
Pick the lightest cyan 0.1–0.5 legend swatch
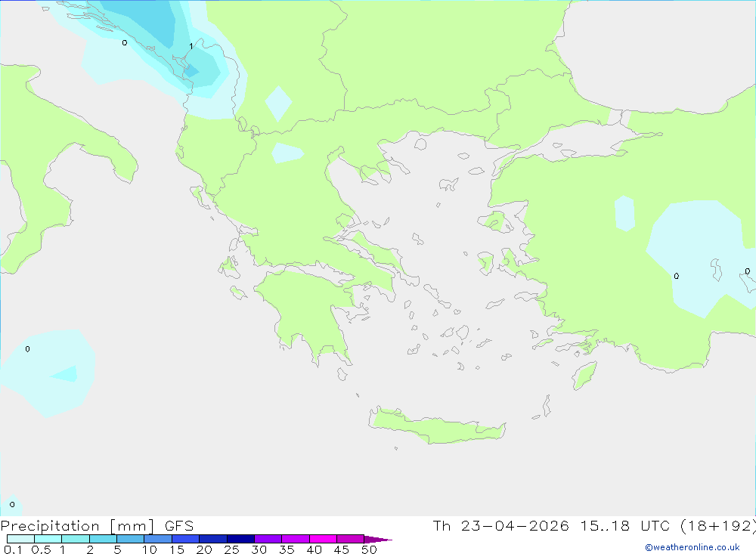(x=20, y=539)
